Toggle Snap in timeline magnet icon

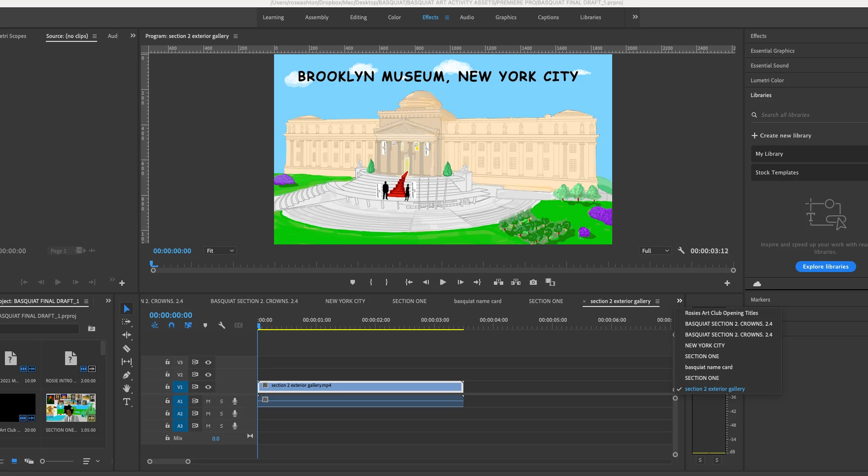[x=172, y=325]
